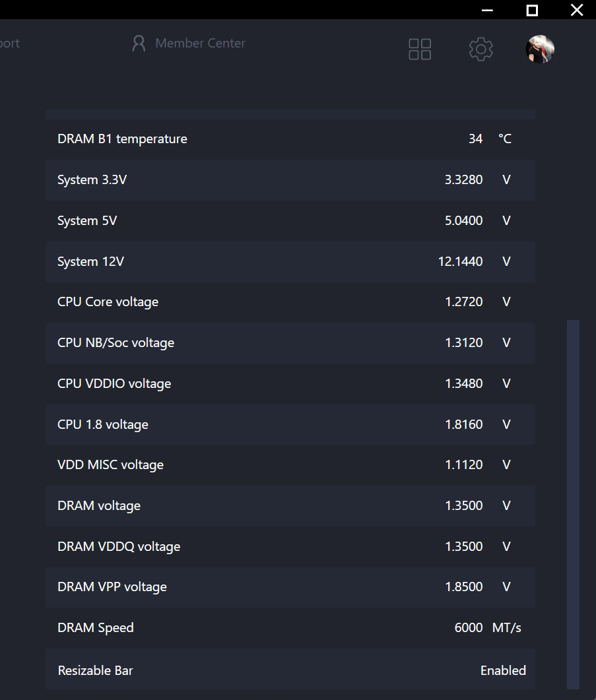Select CPU NB/Soc voltage entry
The height and width of the screenshot is (700, 596).
(290, 342)
